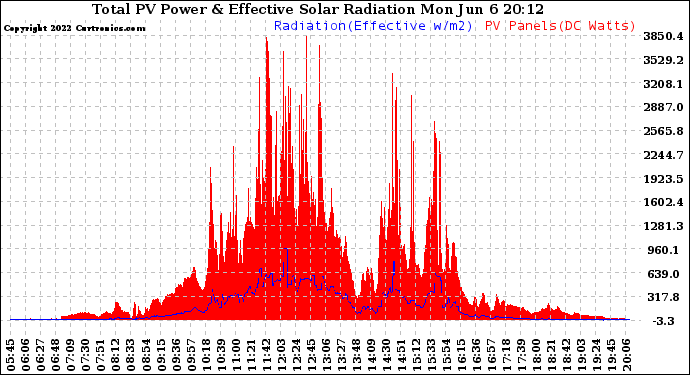Click the y-axis value 1602.4
Image resolution: width=690 pixels, height=375 pixels.
[x=663, y=202]
